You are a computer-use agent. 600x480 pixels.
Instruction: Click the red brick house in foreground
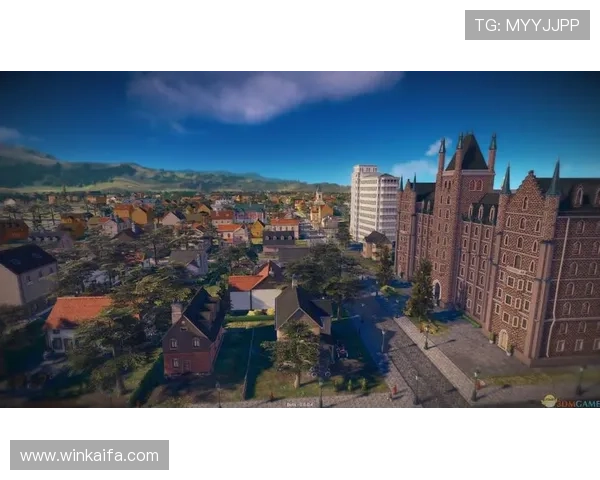coord(193,336)
